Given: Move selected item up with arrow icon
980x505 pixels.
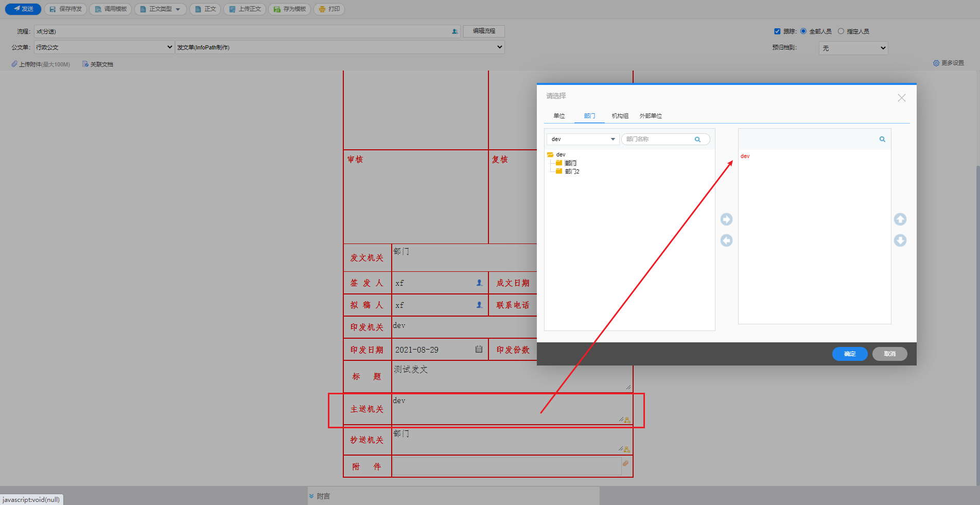Looking at the screenshot, I should tap(900, 219).
